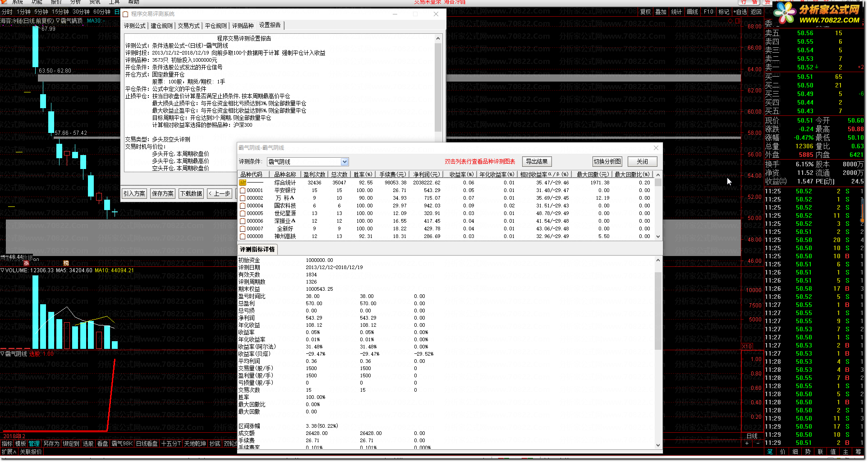Click the 关联报价 tab
The height and width of the screenshot is (462, 868).
[31, 452]
